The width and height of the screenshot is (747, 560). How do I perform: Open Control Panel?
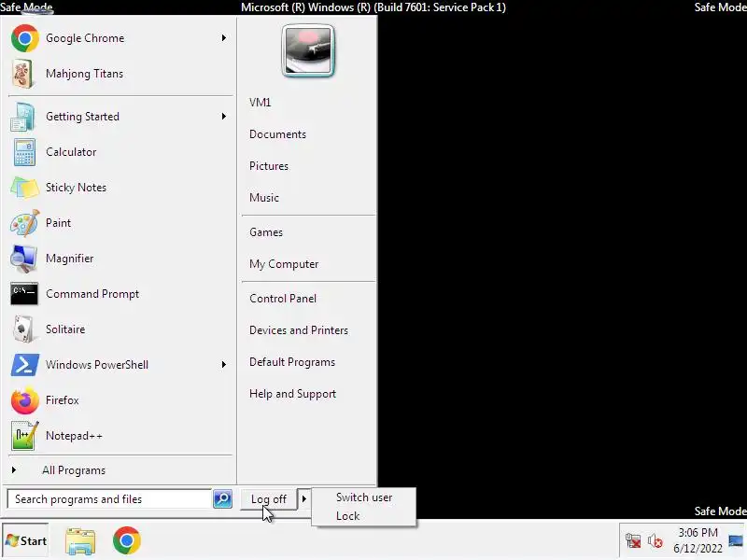pyautogui.click(x=283, y=299)
